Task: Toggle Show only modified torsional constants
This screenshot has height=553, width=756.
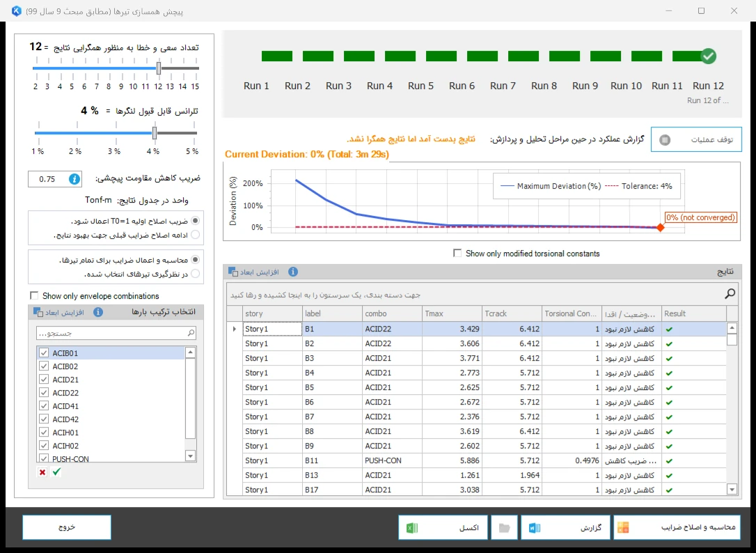Action: tap(457, 254)
